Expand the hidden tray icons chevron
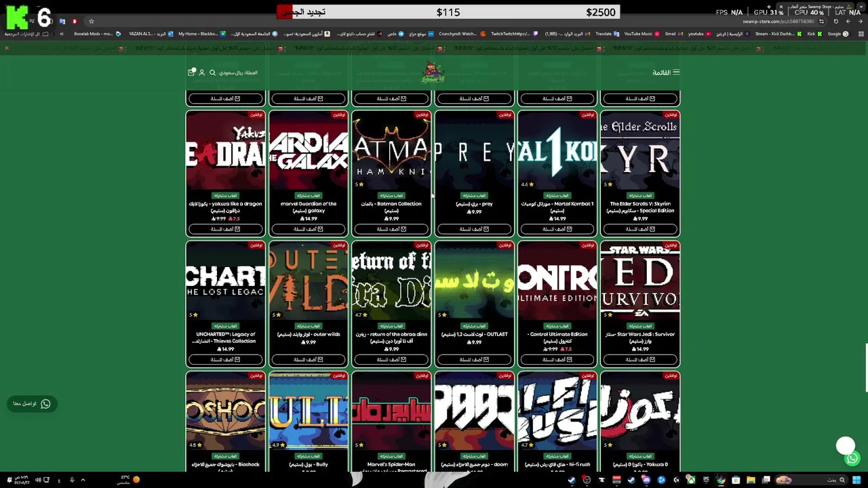868x488 pixels. tap(83, 480)
